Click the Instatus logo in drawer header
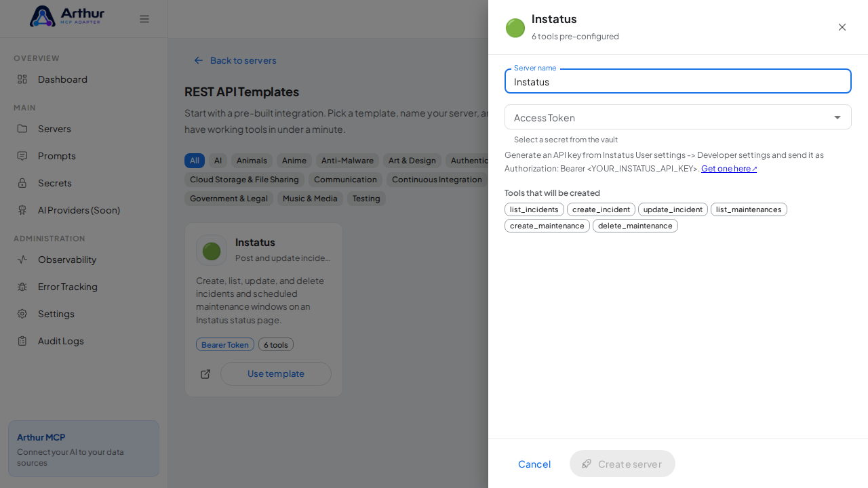This screenshot has width=868, height=488. pos(515,28)
